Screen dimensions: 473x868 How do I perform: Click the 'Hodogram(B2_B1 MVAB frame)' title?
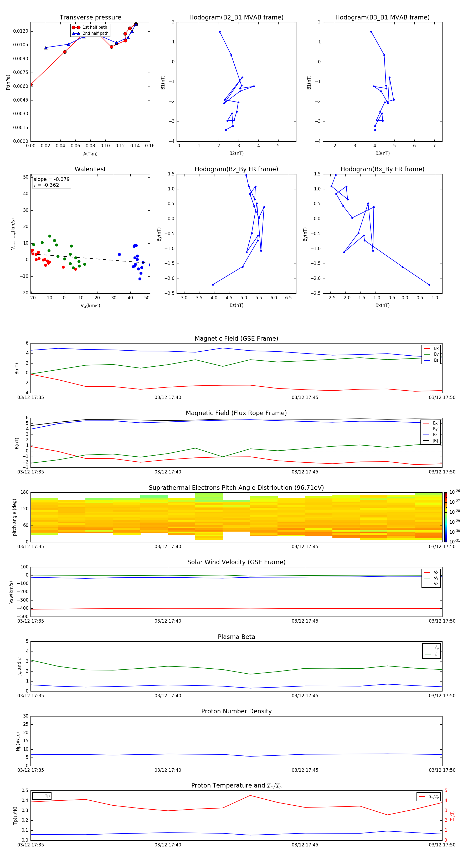[236, 18]
